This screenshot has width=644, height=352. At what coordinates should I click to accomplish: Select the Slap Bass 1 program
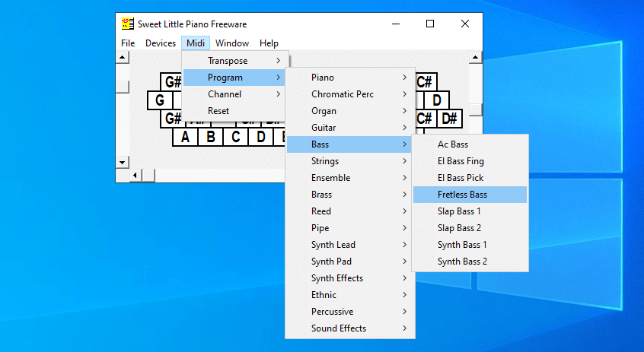[470, 211]
